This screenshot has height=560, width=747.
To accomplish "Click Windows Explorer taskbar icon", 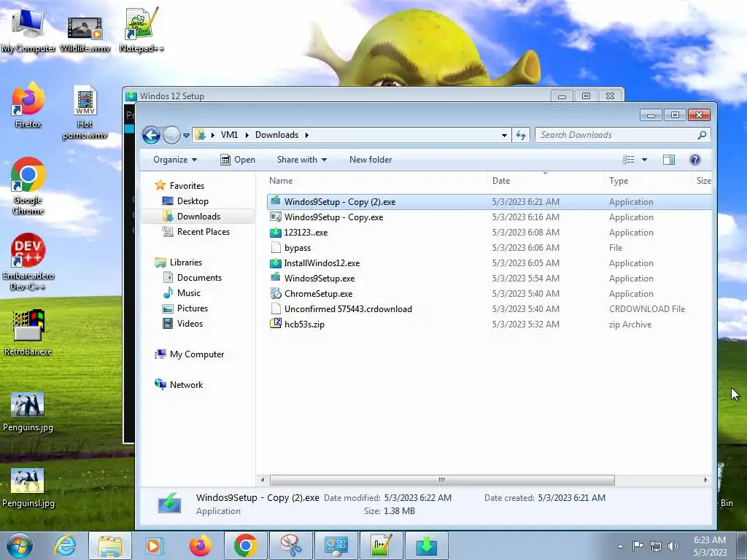I will pos(110,545).
